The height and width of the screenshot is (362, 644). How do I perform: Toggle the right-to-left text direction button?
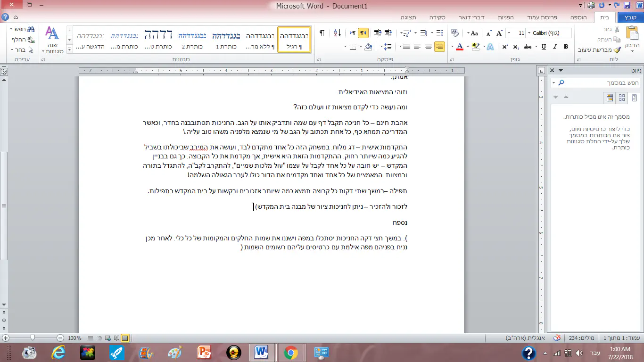(363, 33)
